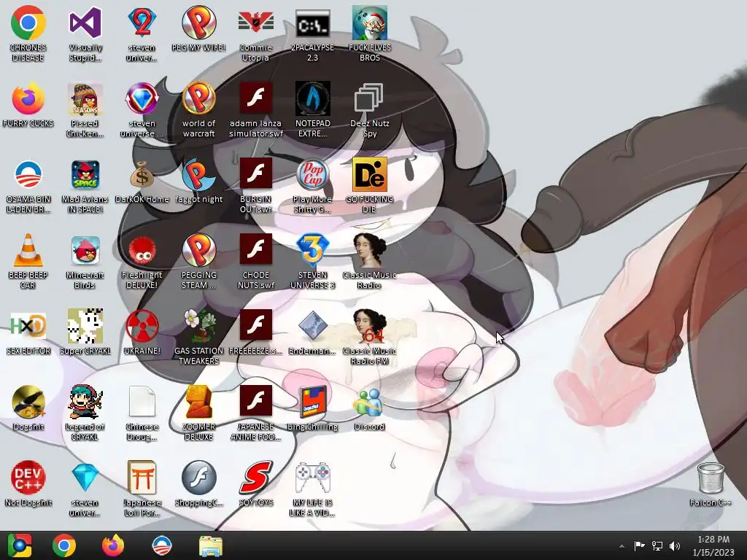This screenshot has height=560, width=747.
Task: Open the FREEEEEZE Flash file icon
Action: point(256,324)
